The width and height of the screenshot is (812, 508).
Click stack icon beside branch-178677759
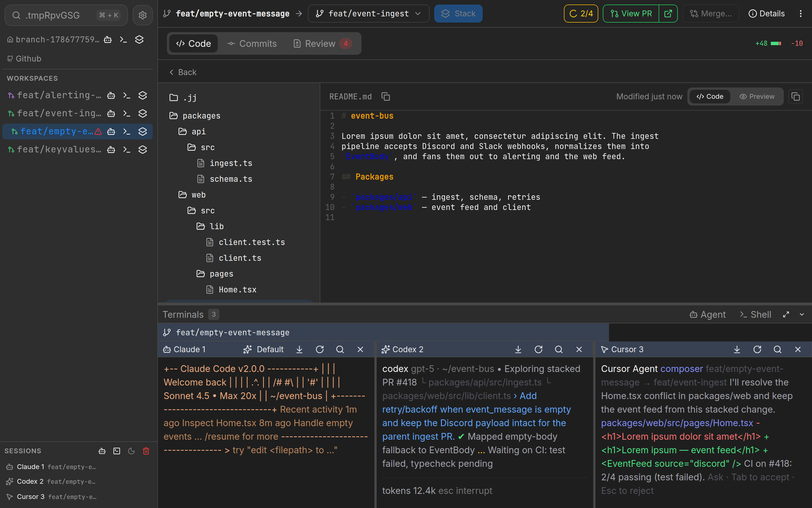pos(139,40)
